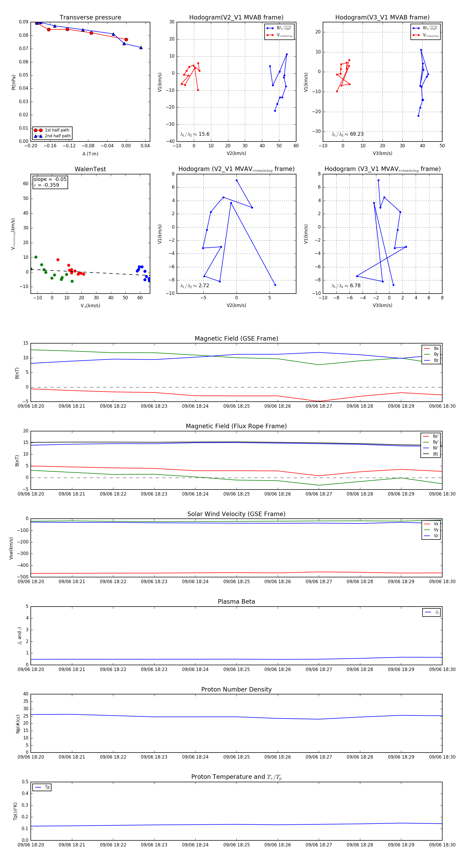The image size is (473, 868).
Task: Click the '09/06 18:20' tick under Magnetic Field GSE plot
Action: (31, 406)
